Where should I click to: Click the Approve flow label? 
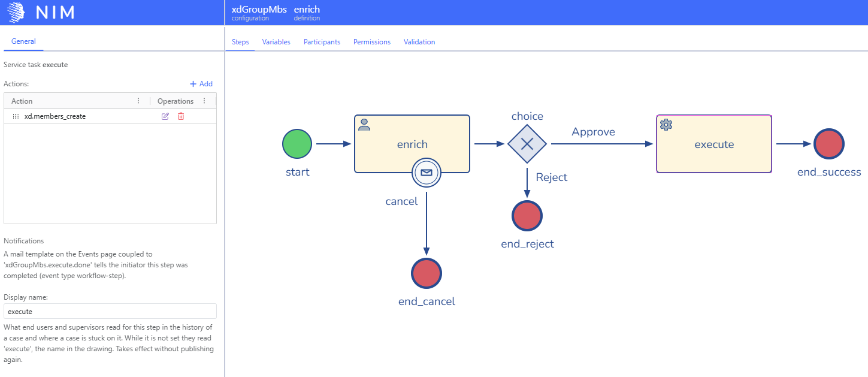click(593, 132)
